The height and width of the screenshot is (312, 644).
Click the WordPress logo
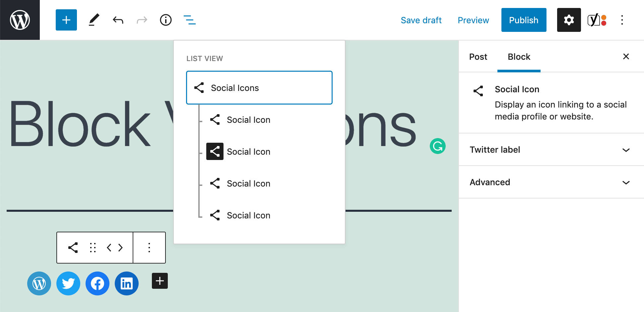[20, 20]
